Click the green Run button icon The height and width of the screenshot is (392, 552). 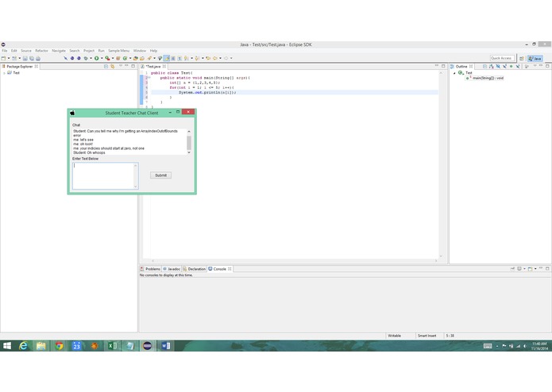tap(96, 59)
